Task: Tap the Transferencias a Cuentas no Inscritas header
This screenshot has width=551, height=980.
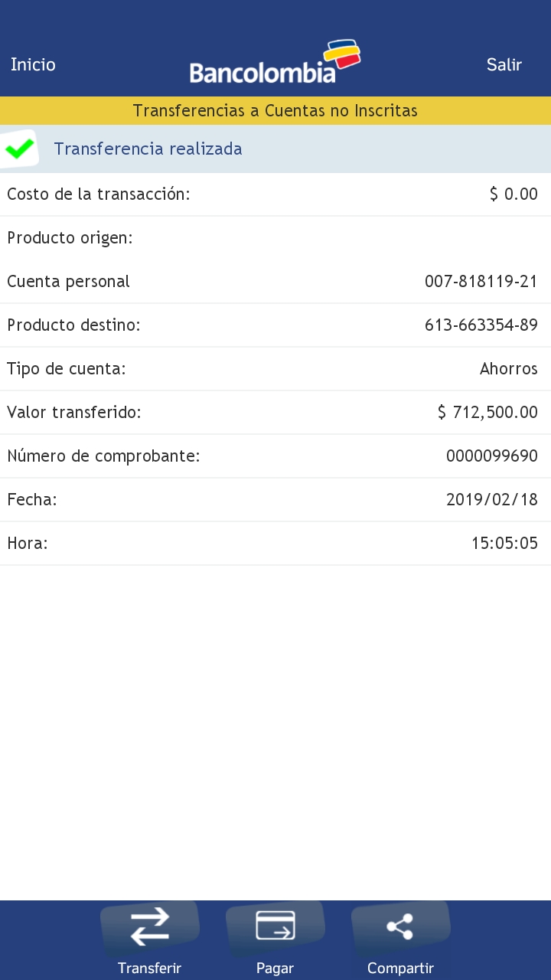Action: point(275,111)
